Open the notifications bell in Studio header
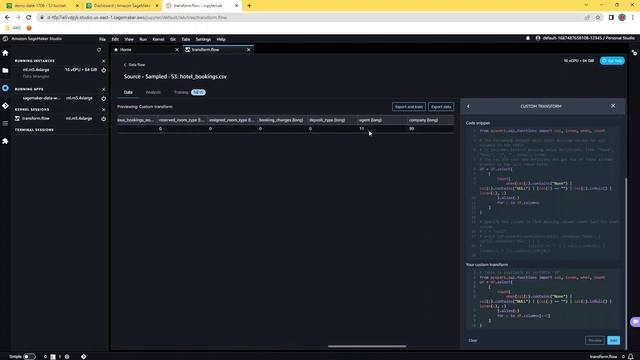This screenshot has width=640, height=360. [x=528, y=38]
